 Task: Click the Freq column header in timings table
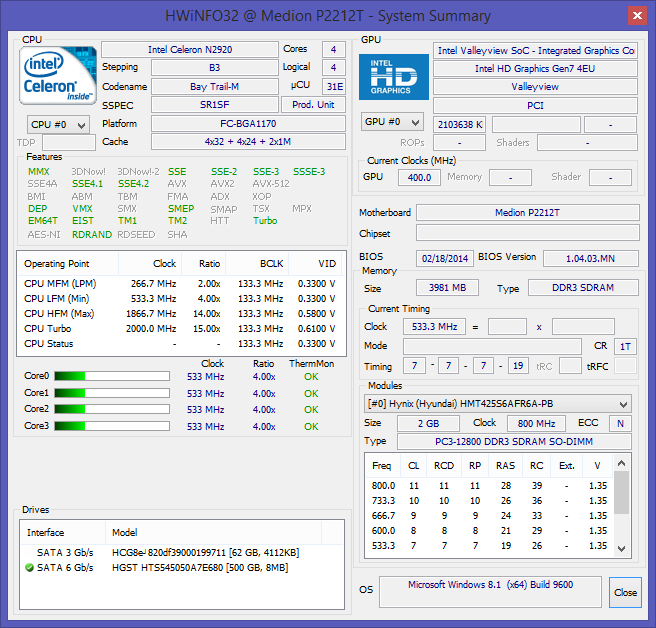point(382,466)
